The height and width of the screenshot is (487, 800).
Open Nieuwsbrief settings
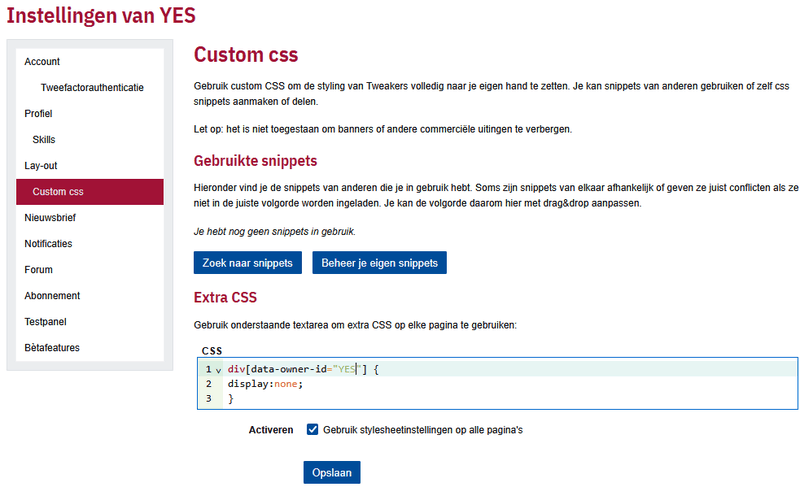click(x=50, y=218)
